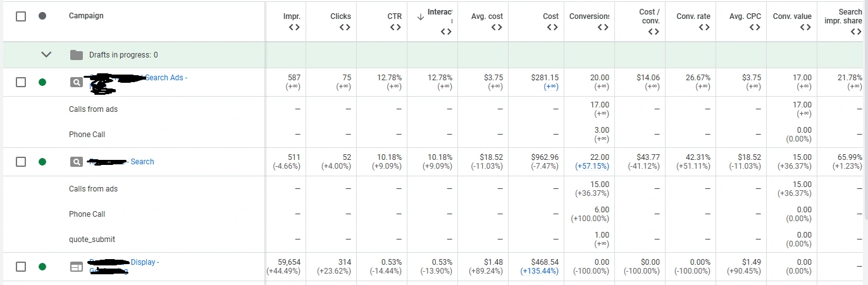Screen dimensions: 868x285
Task: Click resize arrows under Clicks column
Action: pyautogui.click(x=345, y=27)
